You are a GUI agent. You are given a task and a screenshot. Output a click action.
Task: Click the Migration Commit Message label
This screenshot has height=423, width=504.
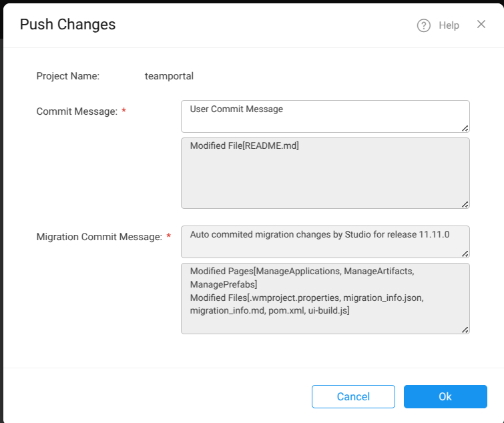coord(99,237)
